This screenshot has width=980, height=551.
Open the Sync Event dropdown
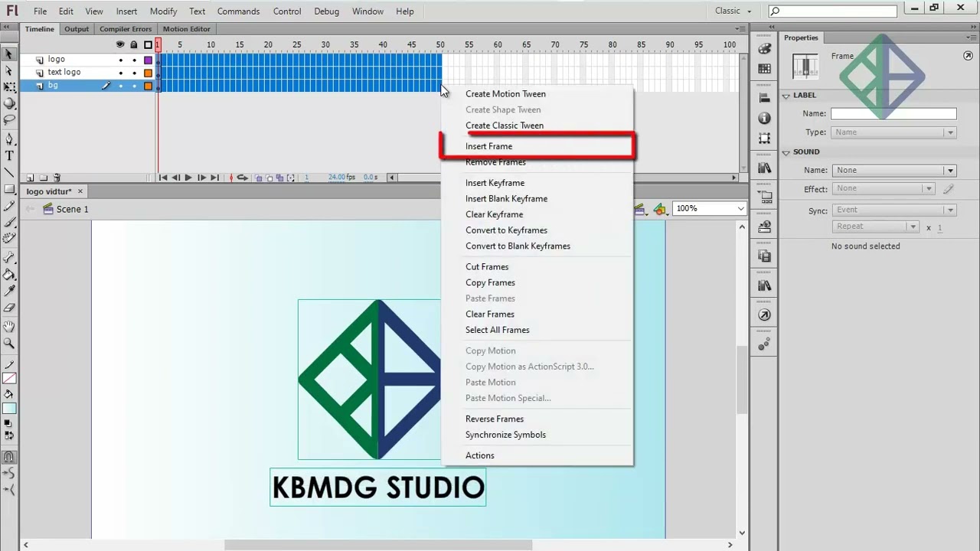click(x=893, y=210)
